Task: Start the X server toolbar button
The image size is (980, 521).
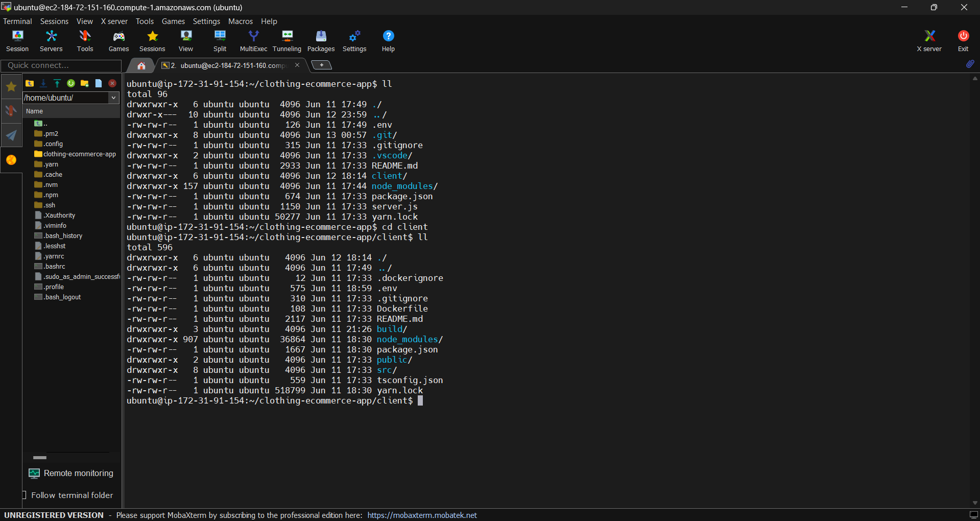Action: click(929, 41)
